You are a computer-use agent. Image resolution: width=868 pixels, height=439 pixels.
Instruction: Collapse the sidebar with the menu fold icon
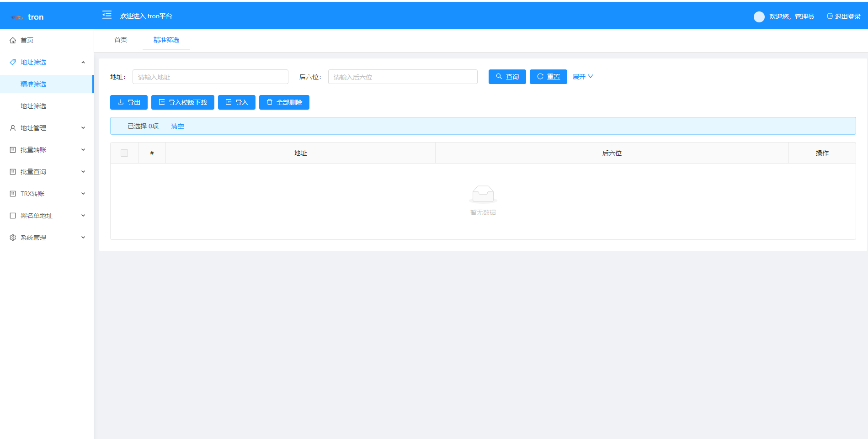107,15
